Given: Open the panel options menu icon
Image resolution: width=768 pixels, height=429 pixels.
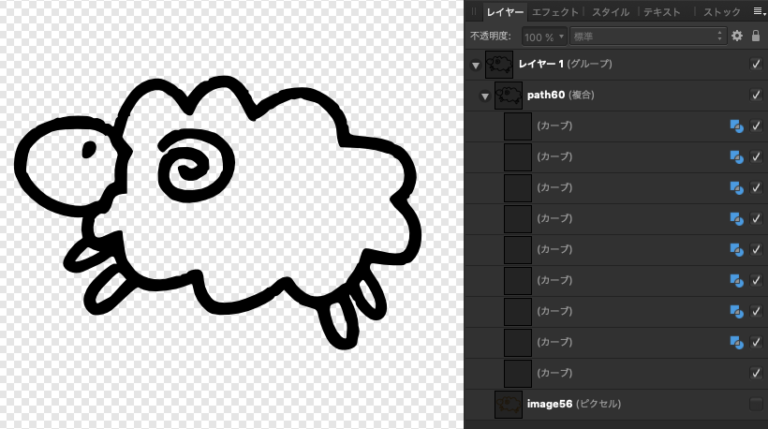Looking at the screenshot, I should click(758, 12).
